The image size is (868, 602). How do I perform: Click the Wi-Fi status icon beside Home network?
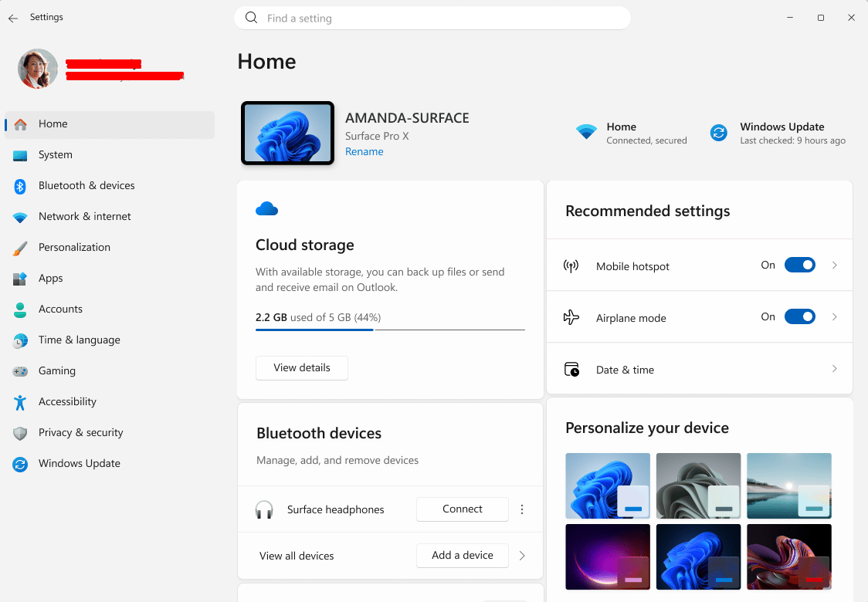pos(586,132)
